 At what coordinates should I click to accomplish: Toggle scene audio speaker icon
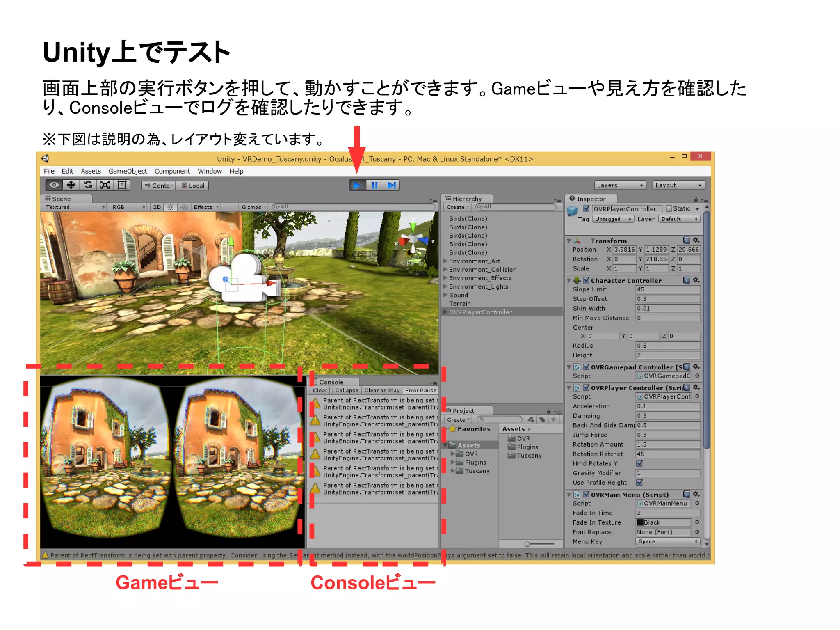tap(184, 207)
